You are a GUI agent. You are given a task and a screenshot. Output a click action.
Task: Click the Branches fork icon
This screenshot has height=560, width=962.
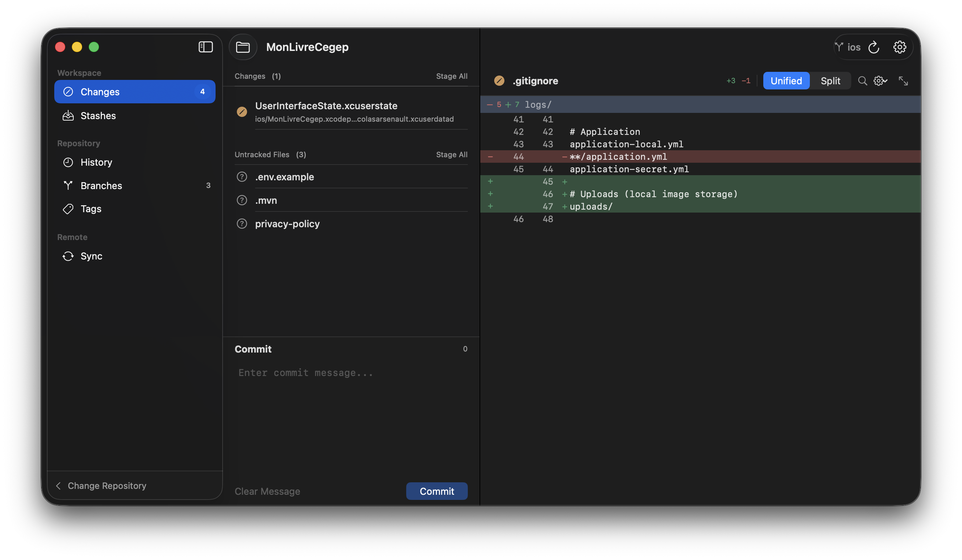click(x=68, y=185)
